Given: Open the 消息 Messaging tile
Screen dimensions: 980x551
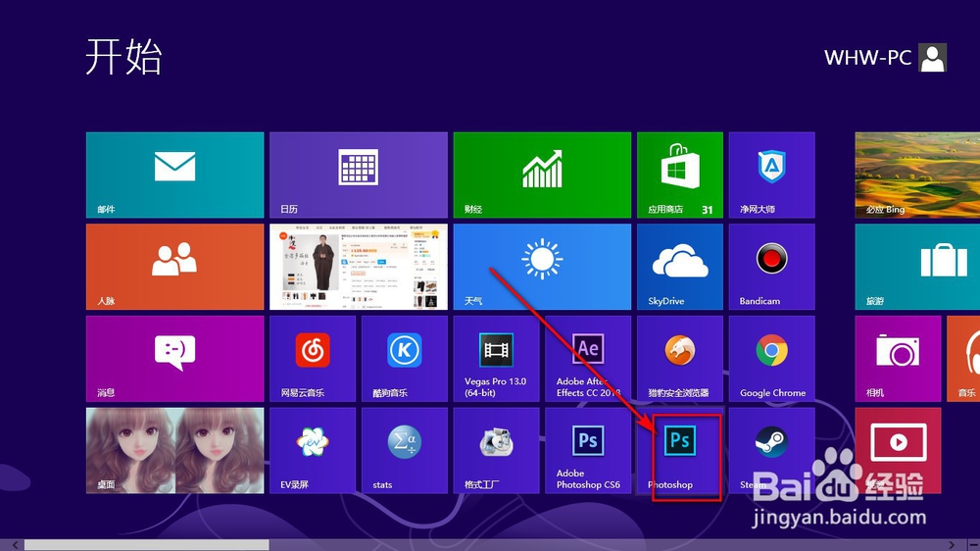Looking at the screenshot, I should click(x=175, y=359).
